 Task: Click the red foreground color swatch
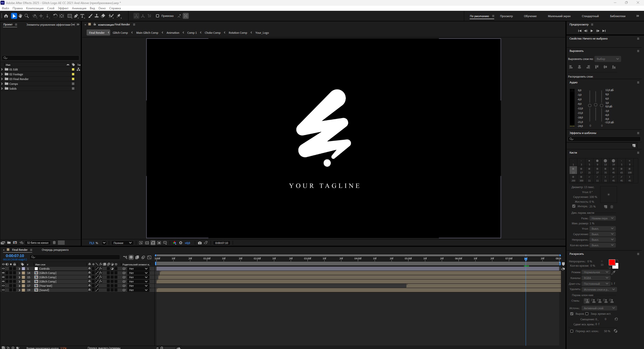pos(612,262)
